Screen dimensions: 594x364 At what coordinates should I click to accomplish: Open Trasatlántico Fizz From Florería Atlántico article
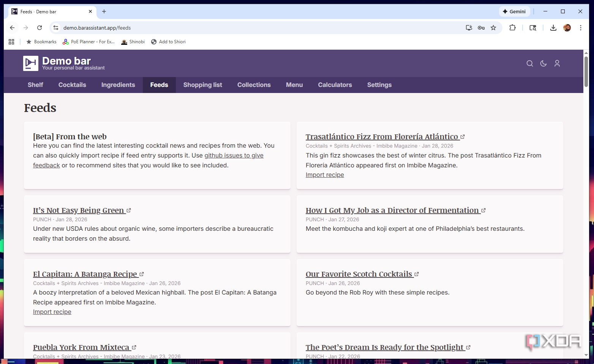[x=385, y=137]
